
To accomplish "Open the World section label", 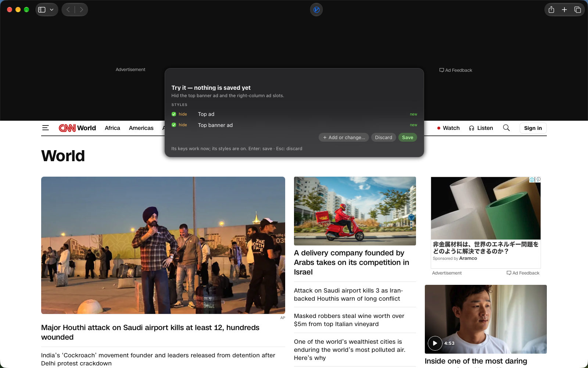I will tap(87, 128).
